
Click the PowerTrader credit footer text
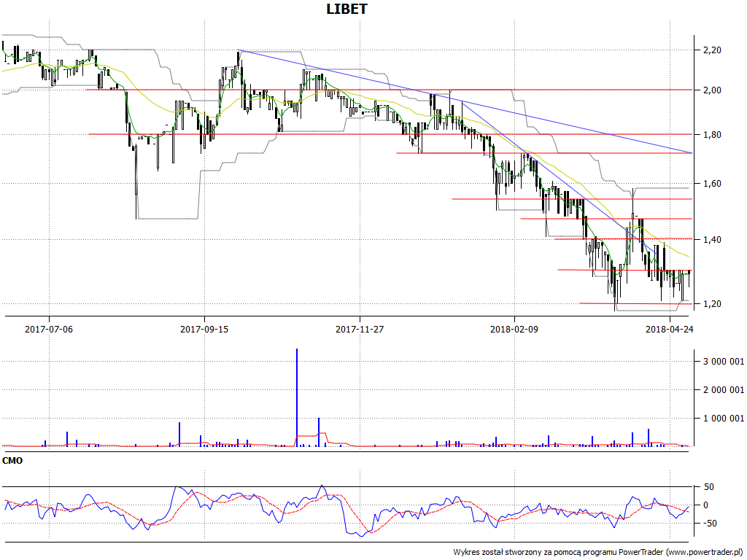point(600,553)
